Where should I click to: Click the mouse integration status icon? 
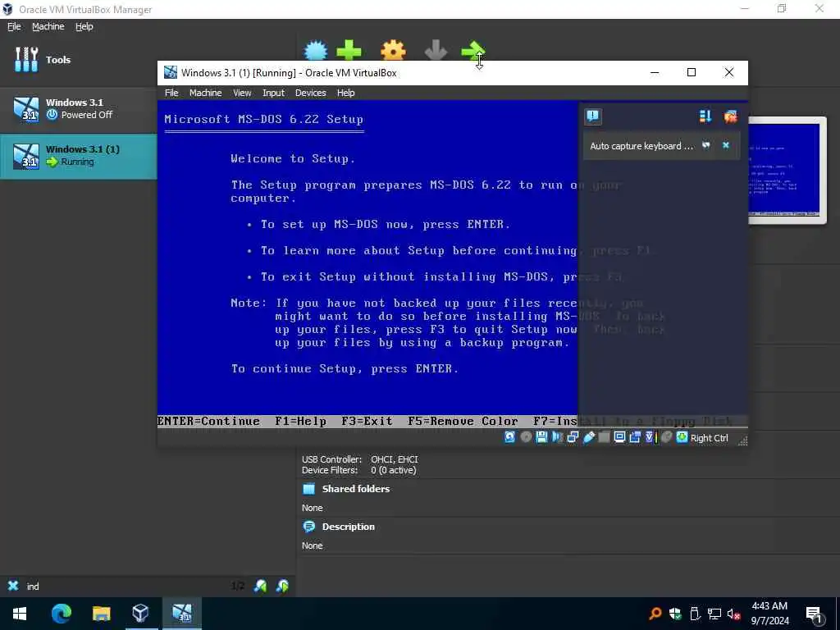pyautogui.click(x=666, y=437)
